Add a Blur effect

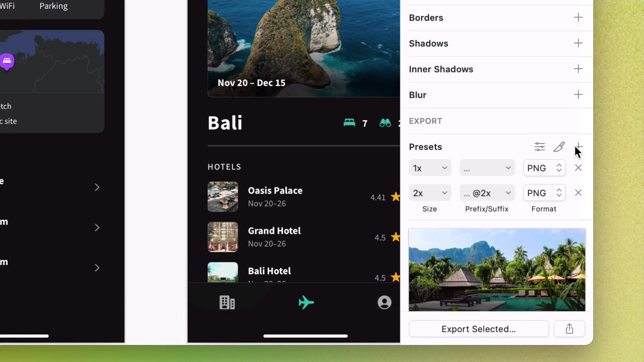click(578, 95)
